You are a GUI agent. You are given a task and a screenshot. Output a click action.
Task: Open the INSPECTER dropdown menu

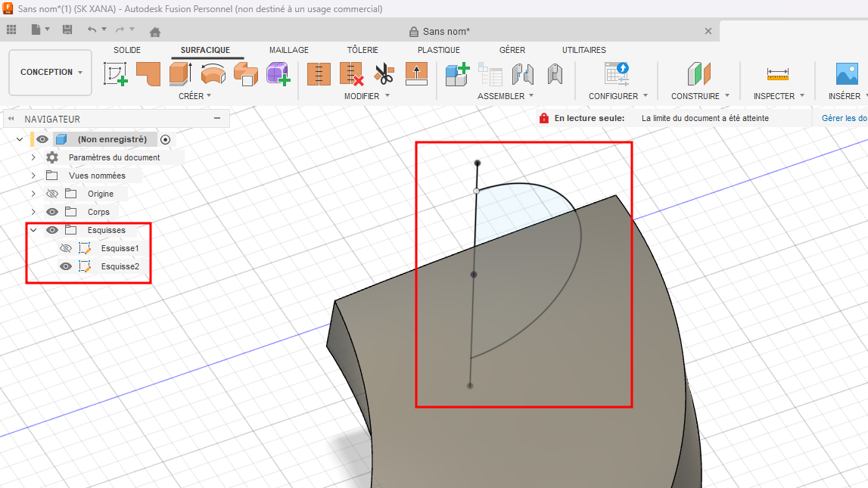(x=779, y=96)
